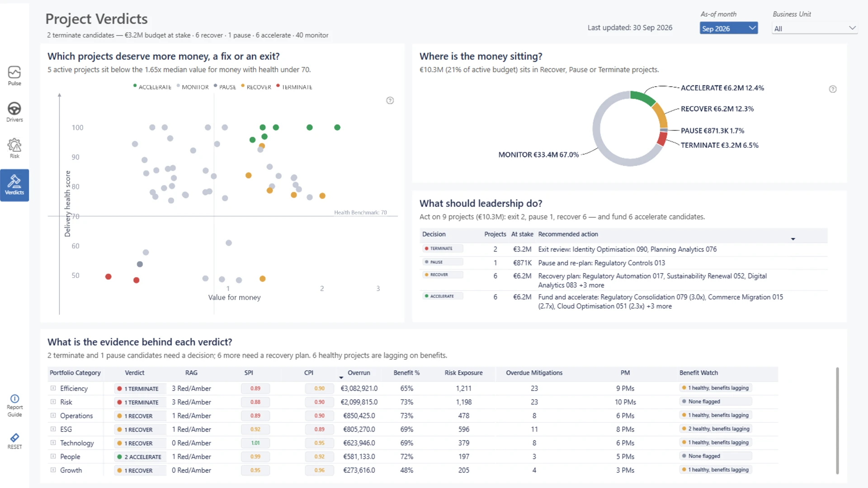The width and height of the screenshot is (868, 488).
Task: Click the '€3,082,921.0' overrun value
Action: click(x=359, y=388)
